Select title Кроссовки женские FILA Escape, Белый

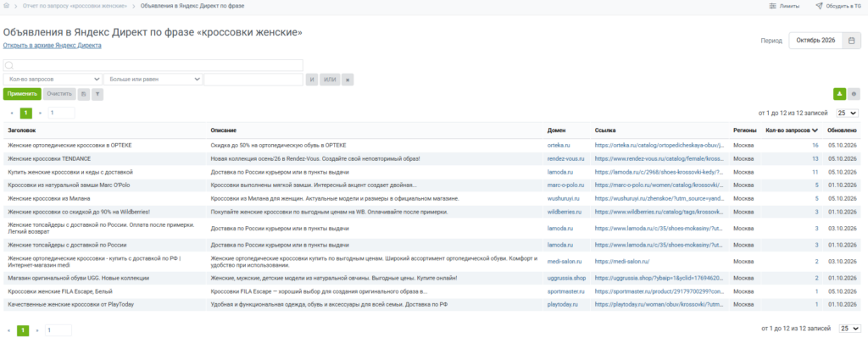[x=58, y=291]
